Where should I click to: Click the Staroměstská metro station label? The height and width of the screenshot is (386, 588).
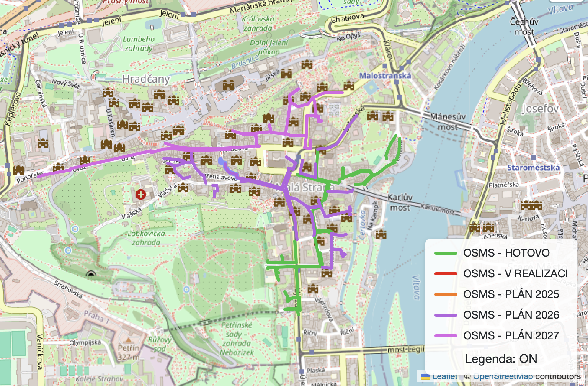click(x=533, y=167)
